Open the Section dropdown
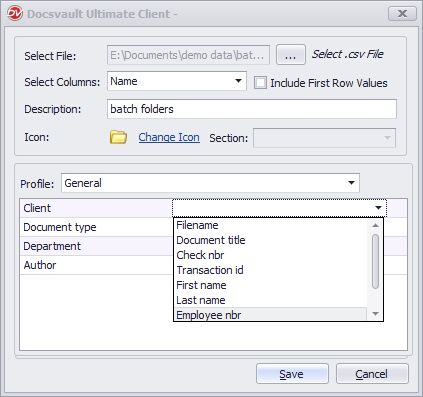Image resolution: width=423 pixels, height=397 pixels. click(x=324, y=138)
